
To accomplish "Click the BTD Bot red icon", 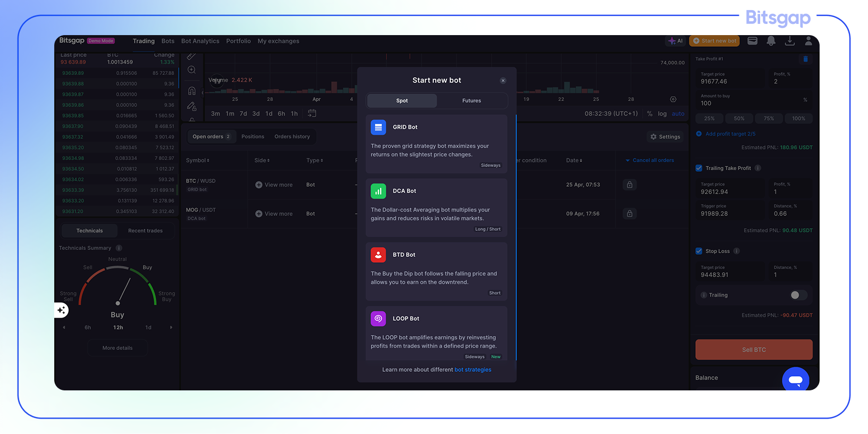I will click(378, 255).
